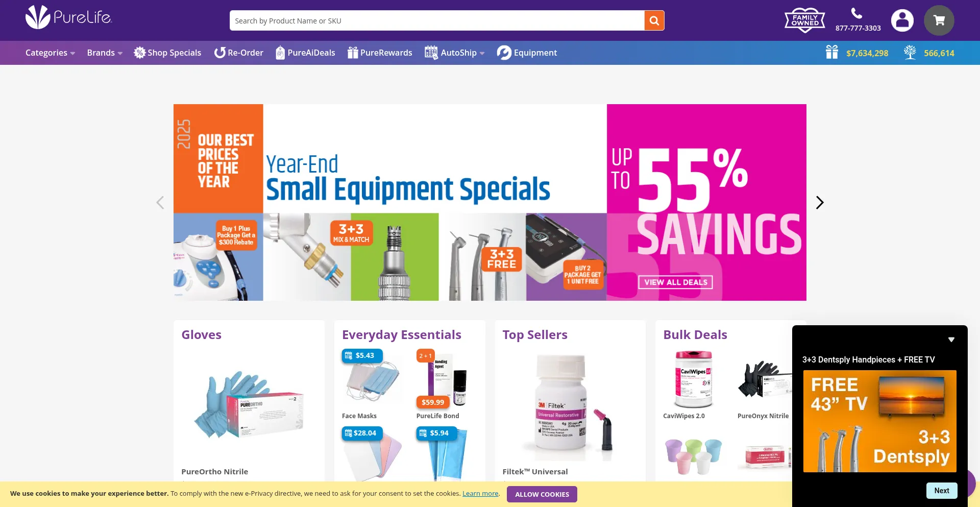This screenshot has height=507, width=980.
Task: Click the orange search magnifier button
Action: pos(654,21)
